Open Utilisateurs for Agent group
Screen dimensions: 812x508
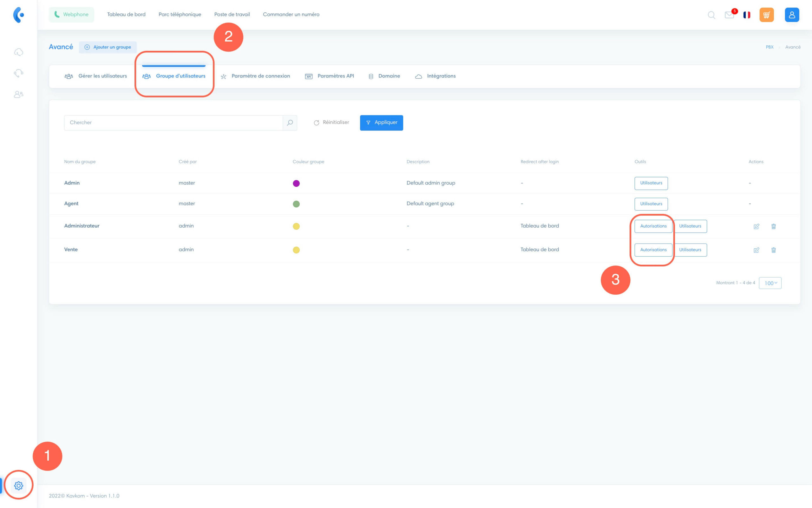pyautogui.click(x=651, y=204)
